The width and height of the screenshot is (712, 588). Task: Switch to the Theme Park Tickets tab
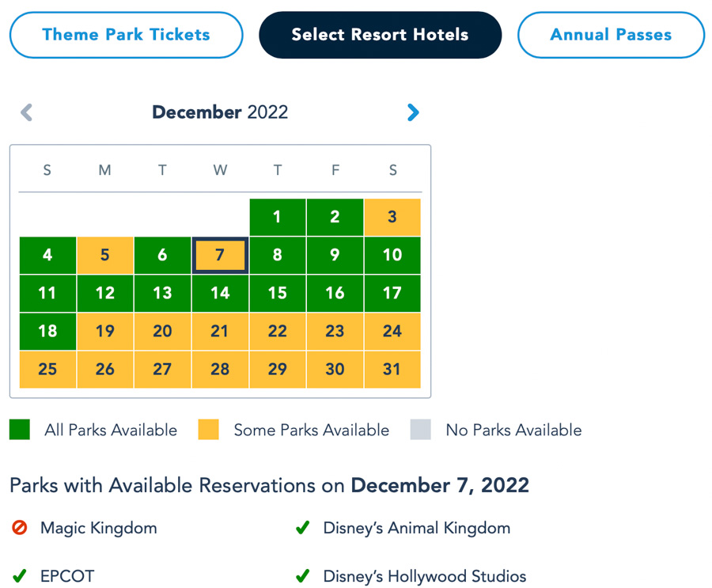(126, 35)
